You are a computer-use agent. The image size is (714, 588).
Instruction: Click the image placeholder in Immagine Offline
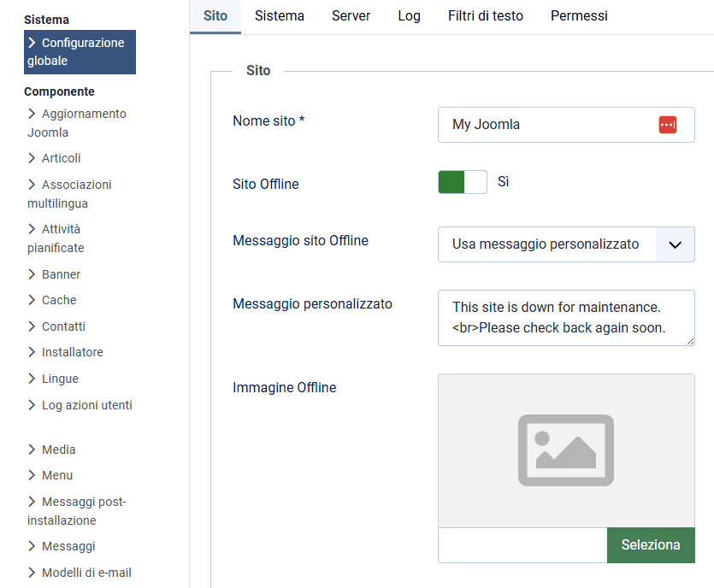[565, 450]
